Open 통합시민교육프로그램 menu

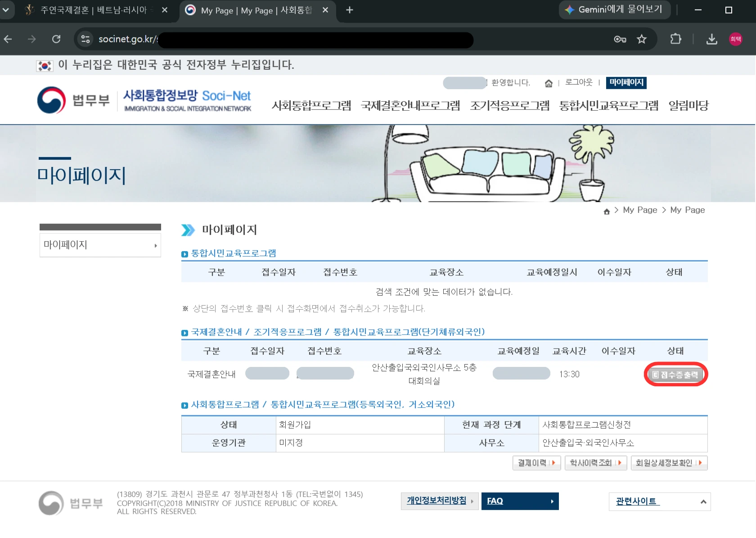(x=609, y=105)
